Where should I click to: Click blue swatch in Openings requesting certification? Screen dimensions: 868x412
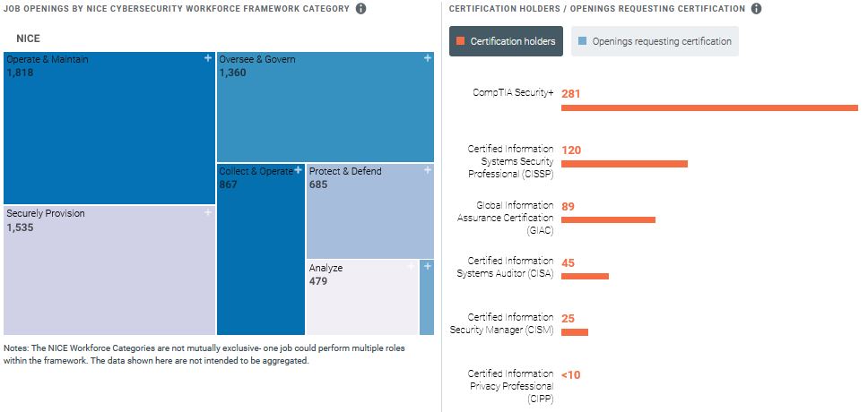tap(583, 41)
